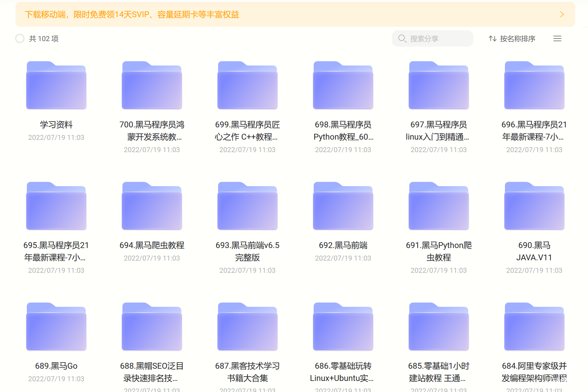Expand the banner arrow chevron
This screenshot has width=588, height=392.
(562, 15)
